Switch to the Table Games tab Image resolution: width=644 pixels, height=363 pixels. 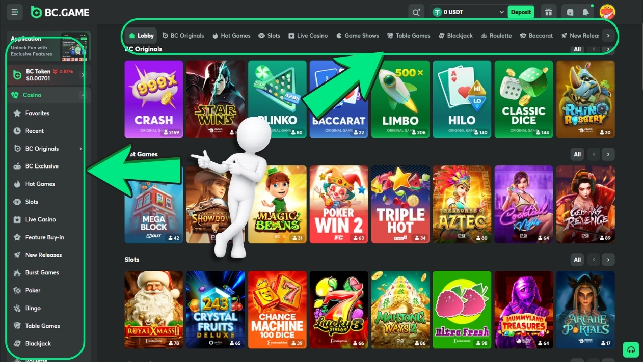pyautogui.click(x=409, y=35)
